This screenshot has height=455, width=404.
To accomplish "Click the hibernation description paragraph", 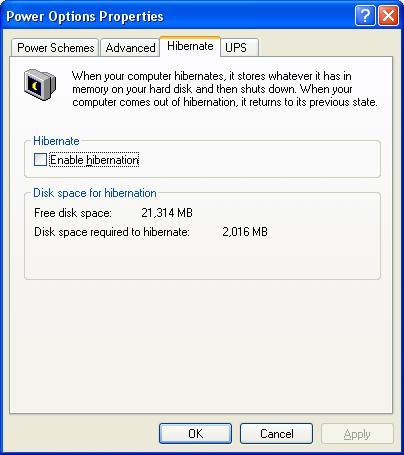I will (x=225, y=89).
